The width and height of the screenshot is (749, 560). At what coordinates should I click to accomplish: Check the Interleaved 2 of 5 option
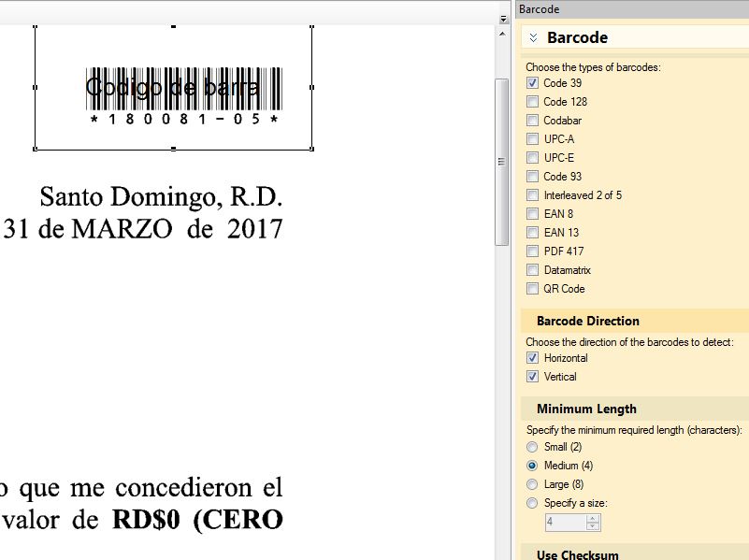click(x=532, y=195)
